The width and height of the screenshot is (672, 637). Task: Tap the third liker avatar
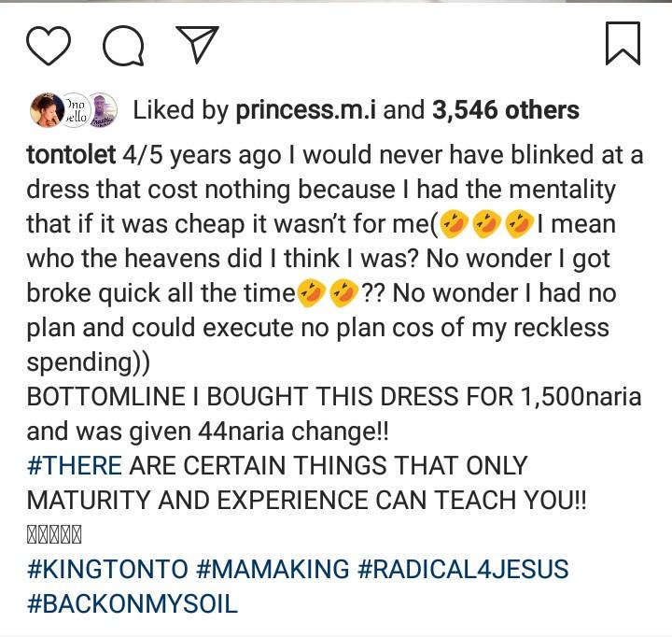[103, 110]
